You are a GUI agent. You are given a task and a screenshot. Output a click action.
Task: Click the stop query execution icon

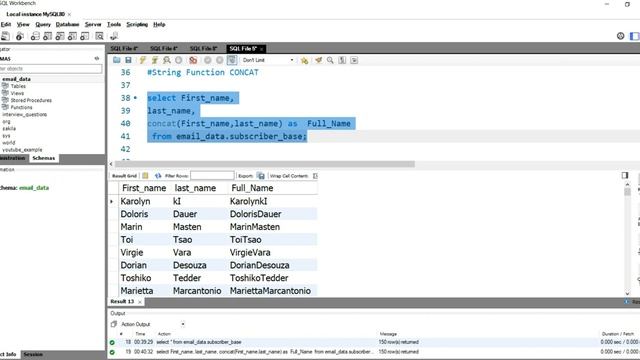coord(179,60)
